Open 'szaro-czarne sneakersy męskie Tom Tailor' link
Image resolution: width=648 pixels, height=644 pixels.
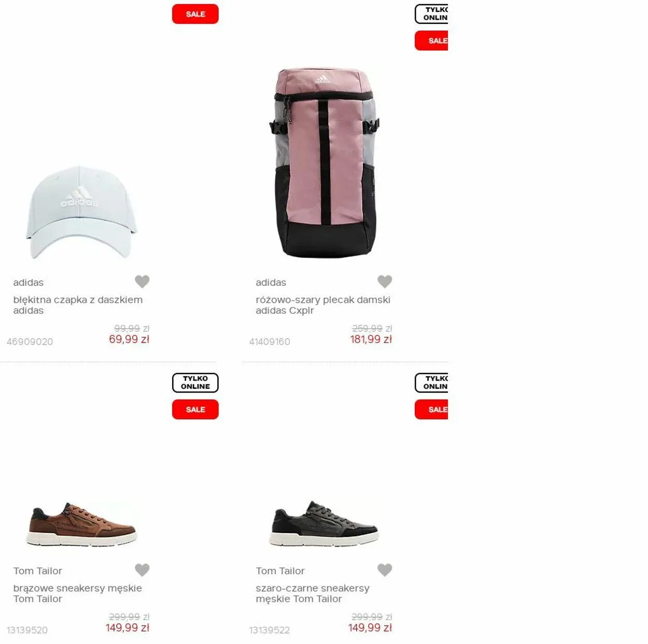tap(313, 593)
